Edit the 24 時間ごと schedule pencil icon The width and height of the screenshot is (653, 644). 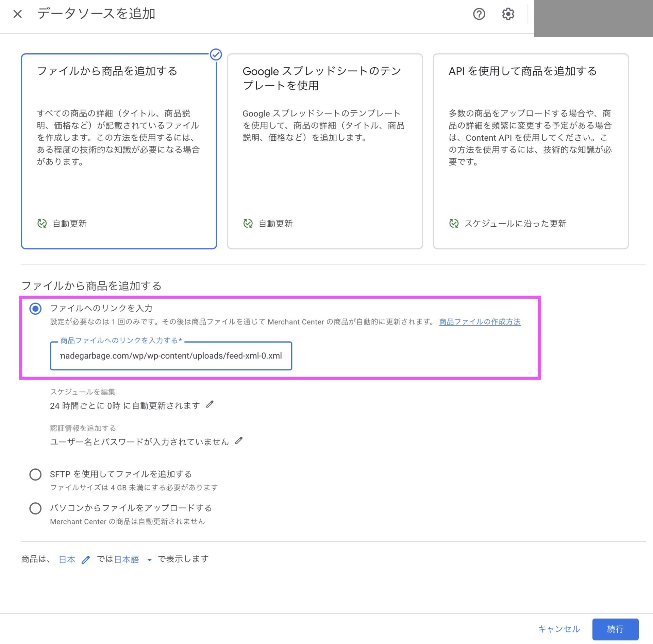click(210, 404)
